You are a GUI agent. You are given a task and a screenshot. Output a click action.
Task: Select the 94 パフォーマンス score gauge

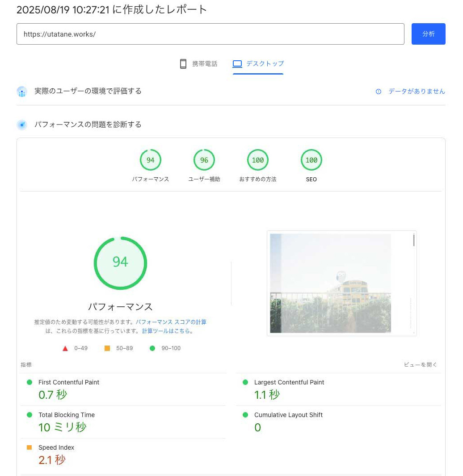[151, 160]
